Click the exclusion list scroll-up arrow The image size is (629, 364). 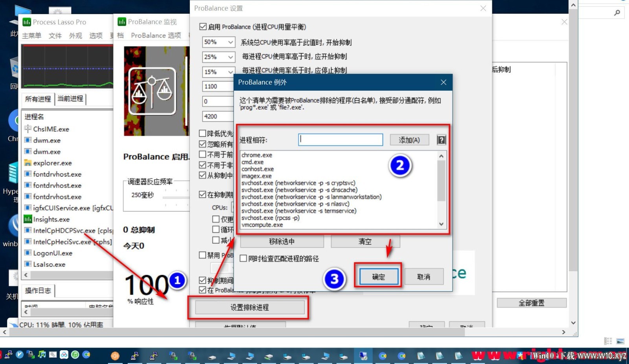441,156
